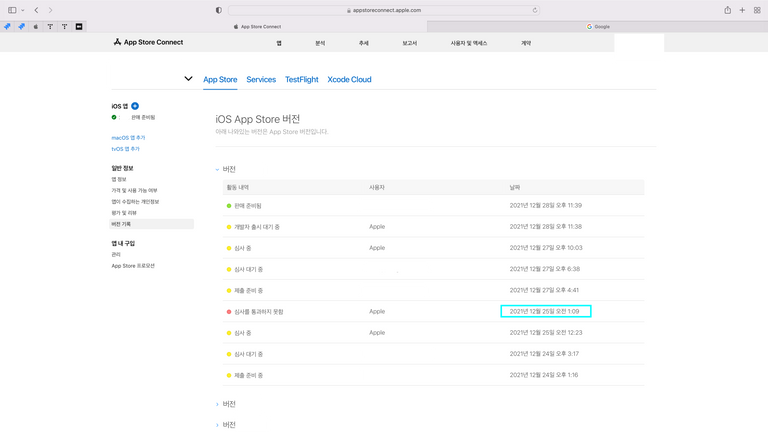Add iOS version with blue plus icon
Image resolution: width=768 pixels, height=432 pixels.
coord(135,106)
